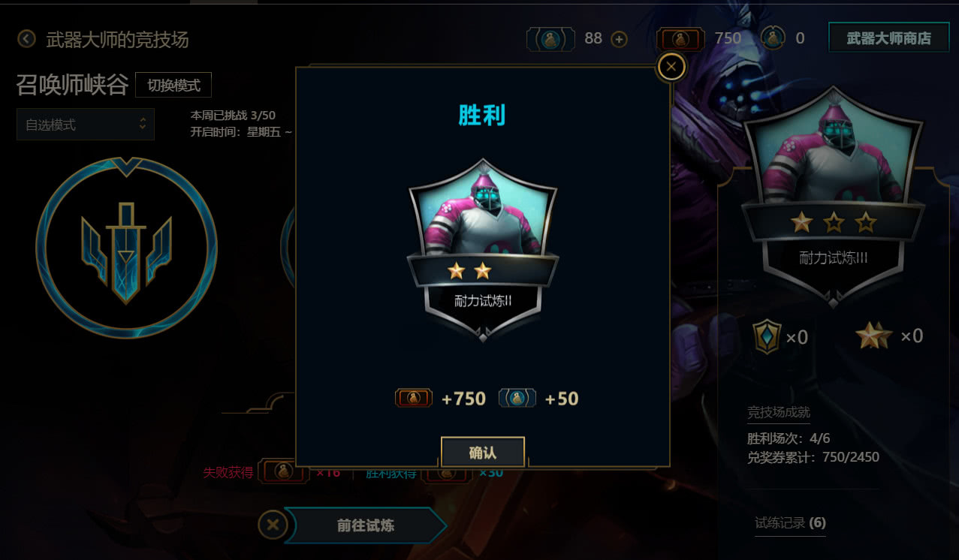Confirm the victory dialog with 确认
Image resolution: width=959 pixels, height=560 pixels.
[x=482, y=452]
